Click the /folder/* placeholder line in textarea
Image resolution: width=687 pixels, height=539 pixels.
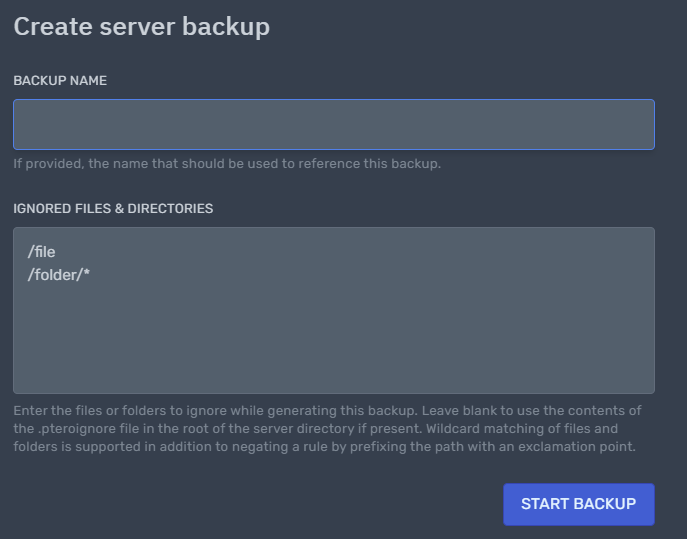59,275
